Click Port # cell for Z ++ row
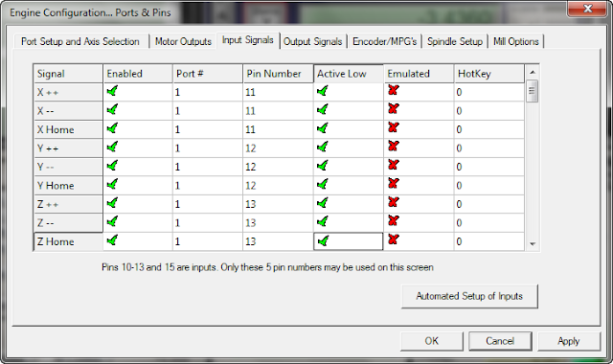The image size is (613, 364). (x=208, y=204)
